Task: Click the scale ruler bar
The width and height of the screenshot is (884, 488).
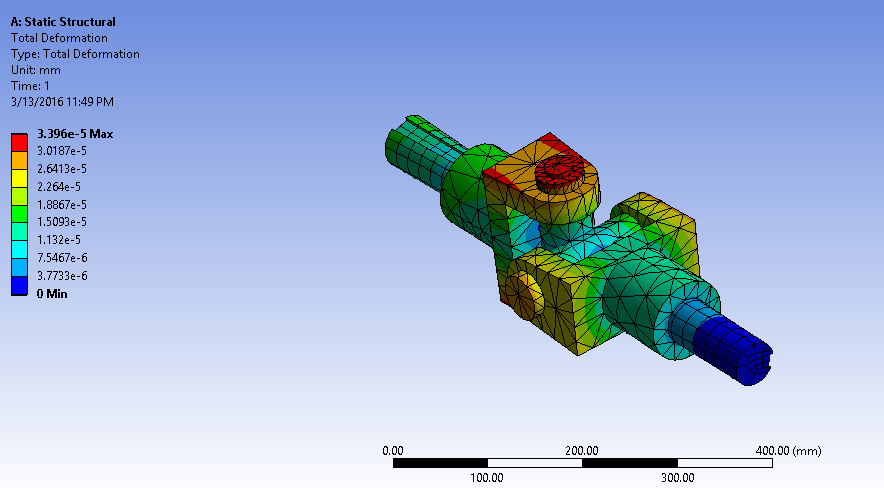Action: (x=582, y=463)
